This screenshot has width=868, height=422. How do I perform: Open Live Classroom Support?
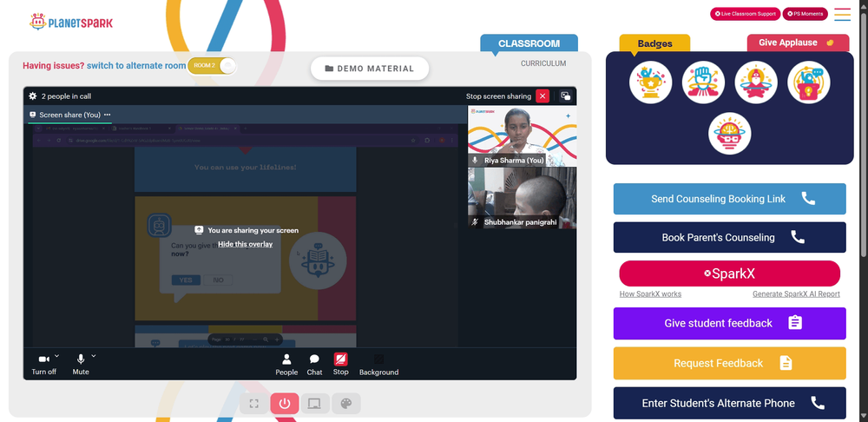[x=745, y=14]
